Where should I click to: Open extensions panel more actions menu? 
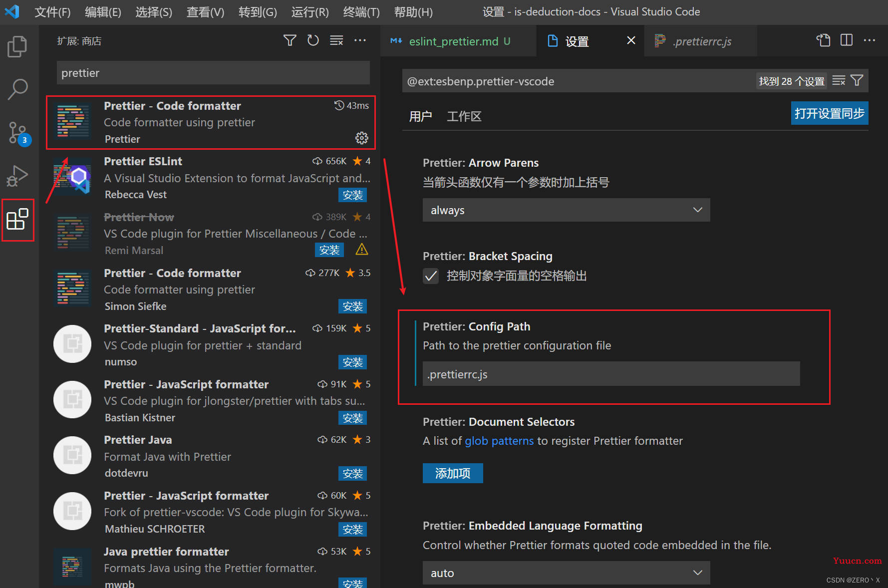pyautogui.click(x=360, y=40)
